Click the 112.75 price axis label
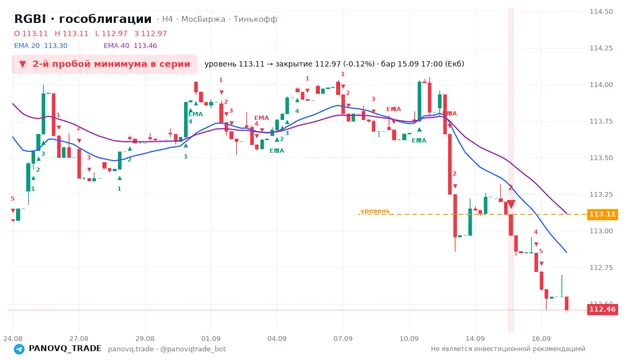The width and height of the screenshot is (640, 360). click(x=601, y=267)
